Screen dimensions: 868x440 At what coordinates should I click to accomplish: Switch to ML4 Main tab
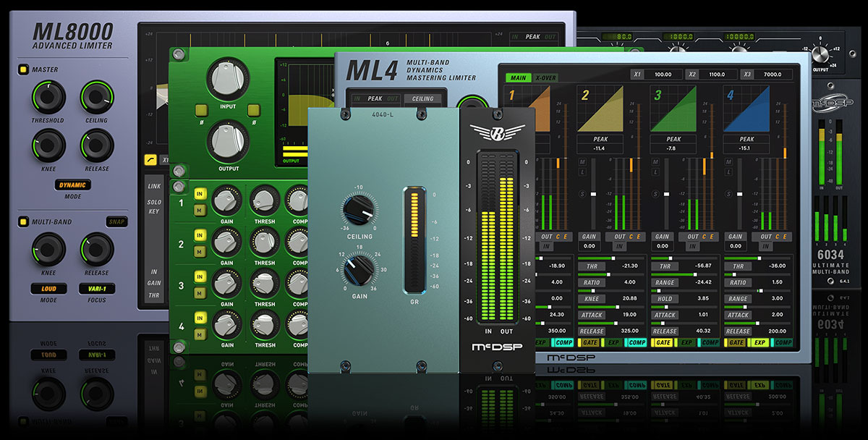518,77
